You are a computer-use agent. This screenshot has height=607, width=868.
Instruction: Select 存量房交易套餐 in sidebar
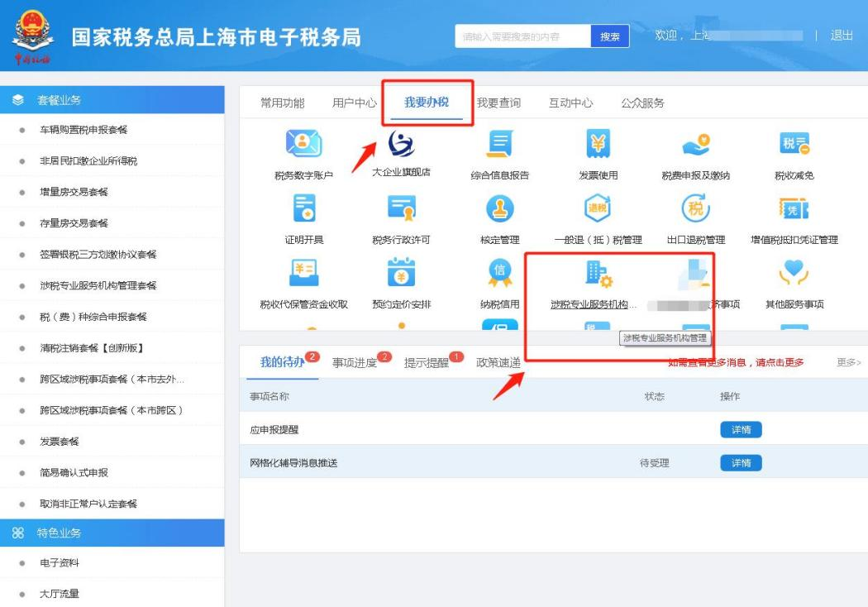click(x=74, y=223)
